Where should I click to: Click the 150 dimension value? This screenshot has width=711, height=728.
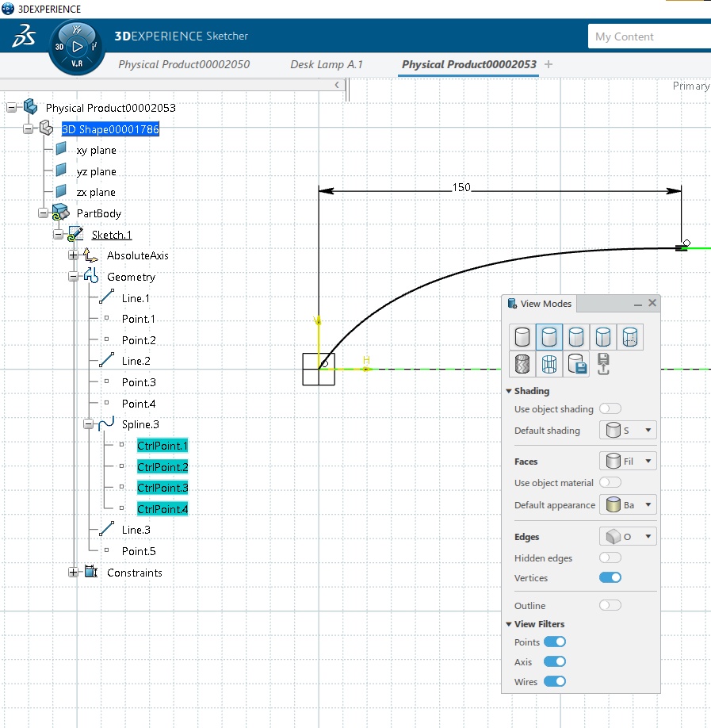point(461,187)
